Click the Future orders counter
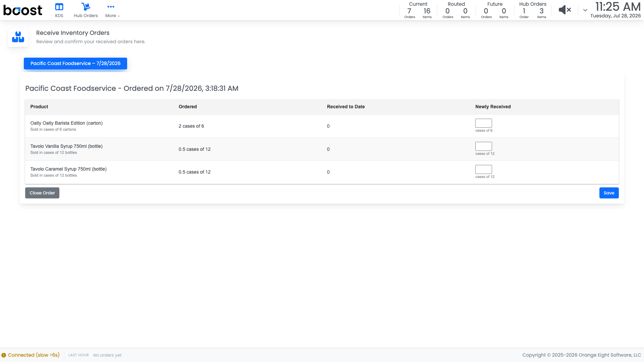 coord(495,10)
